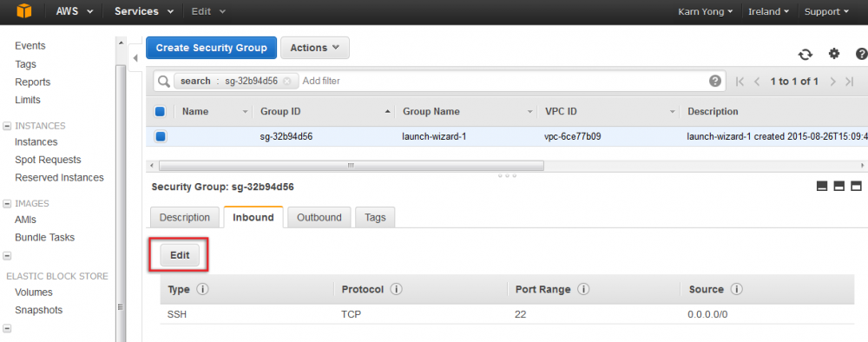Click the Create Security Group button
The image size is (868, 342).
coord(212,48)
